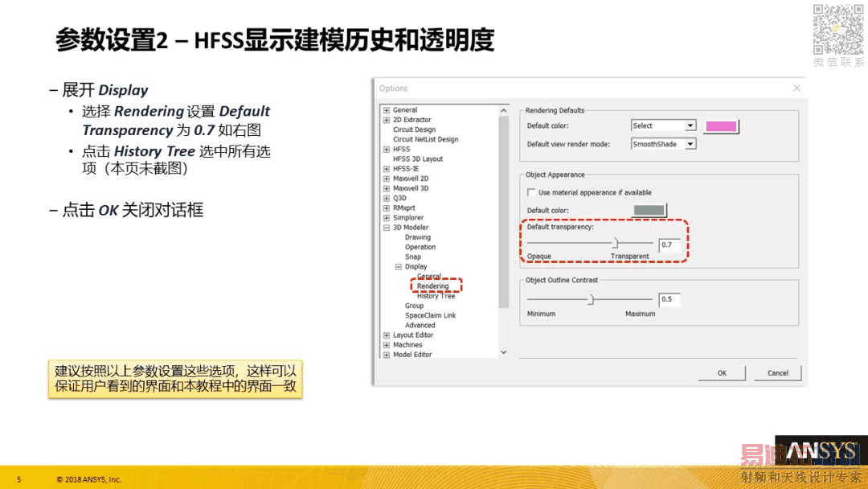Expand the HFSS-IE node
This screenshot has height=489, width=868.
387,169
